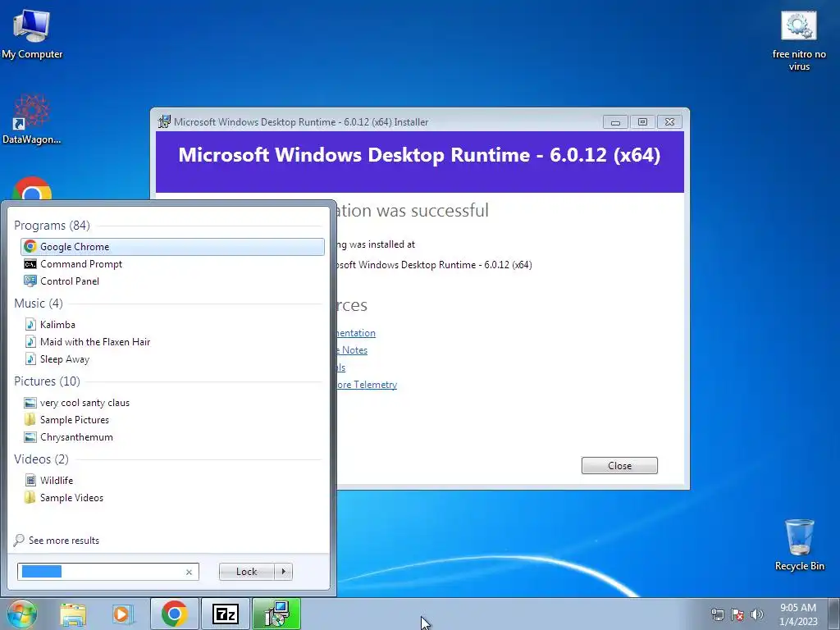Click the Lock button

[246, 572]
